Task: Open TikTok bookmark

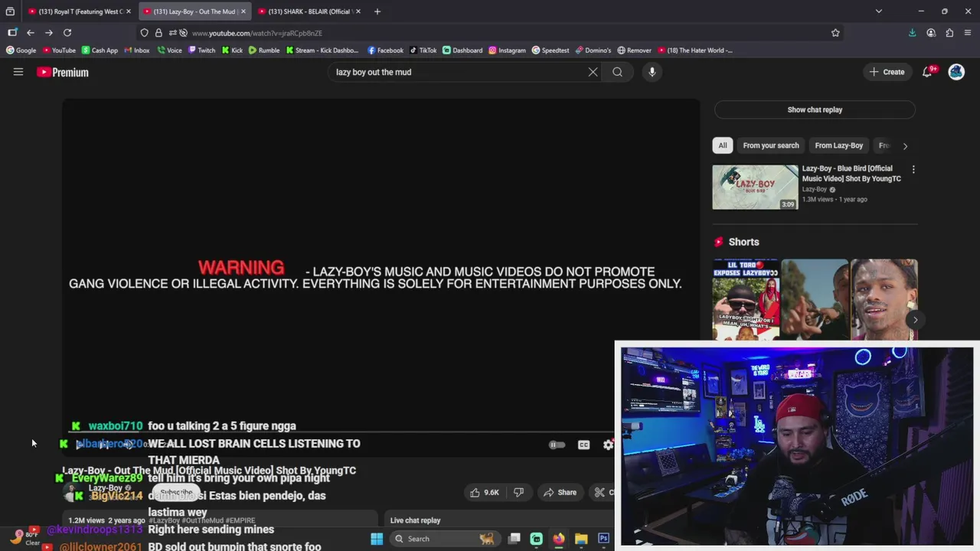Action: click(x=423, y=51)
